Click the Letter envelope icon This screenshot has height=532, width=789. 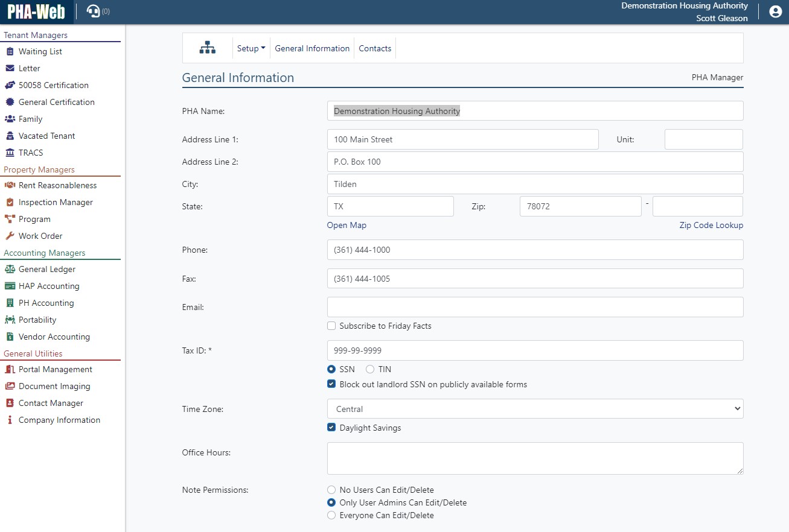click(x=10, y=69)
